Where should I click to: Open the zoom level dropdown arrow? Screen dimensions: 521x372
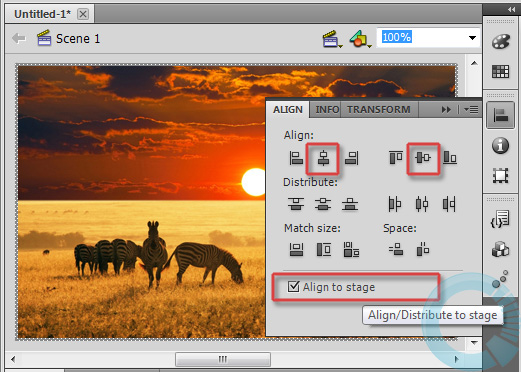(x=472, y=38)
